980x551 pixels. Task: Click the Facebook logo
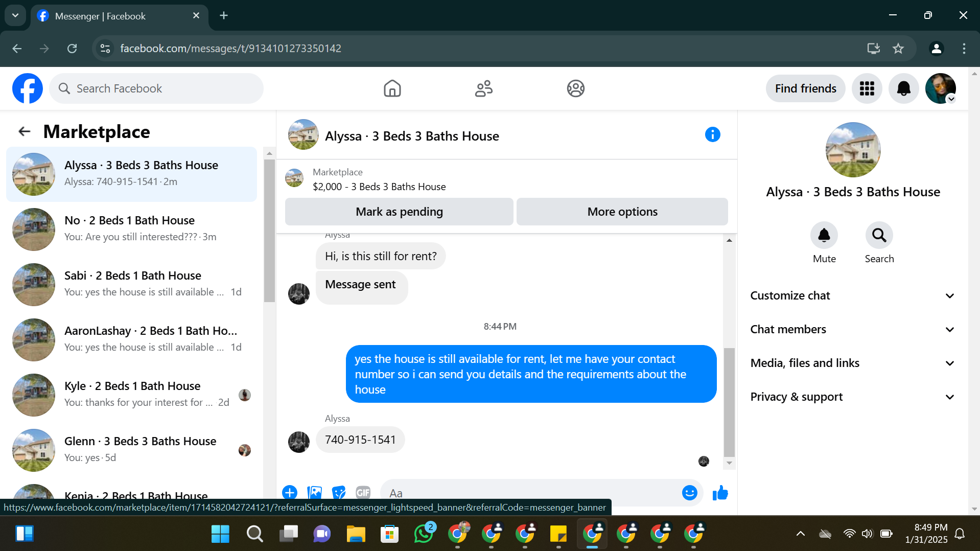click(28, 88)
